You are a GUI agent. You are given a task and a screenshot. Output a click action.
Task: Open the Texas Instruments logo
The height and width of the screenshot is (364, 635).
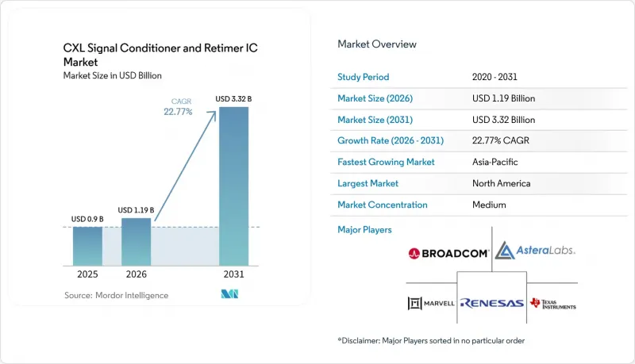pyautogui.click(x=552, y=304)
